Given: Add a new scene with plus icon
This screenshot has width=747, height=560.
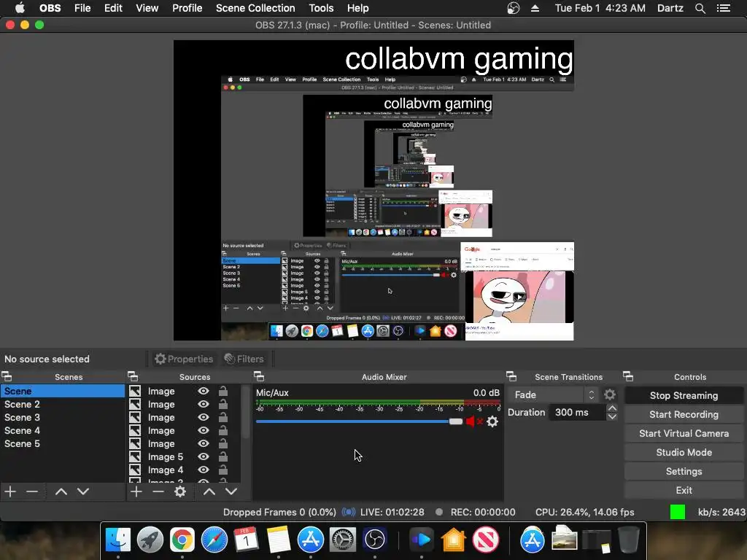Looking at the screenshot, I should tap(10, 491).
